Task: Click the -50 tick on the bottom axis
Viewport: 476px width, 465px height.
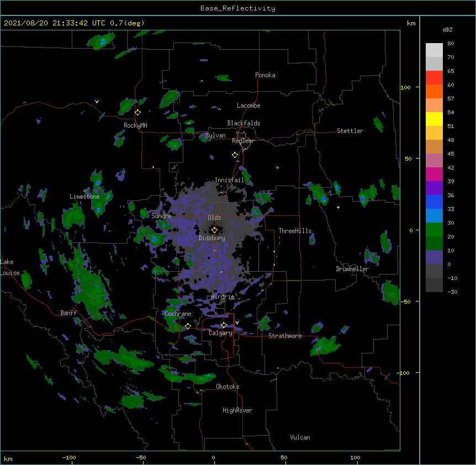Action: click(141, 457)
